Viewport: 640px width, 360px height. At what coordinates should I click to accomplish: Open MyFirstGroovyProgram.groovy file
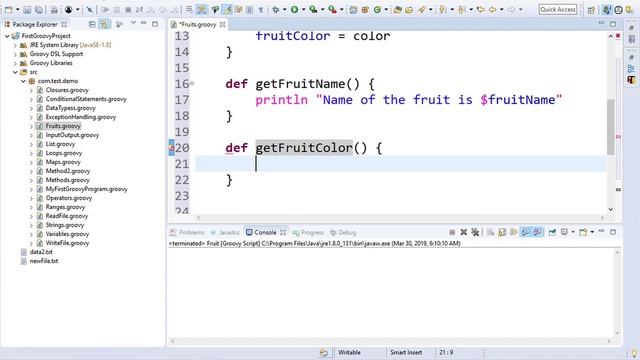[x=87, y=189]
